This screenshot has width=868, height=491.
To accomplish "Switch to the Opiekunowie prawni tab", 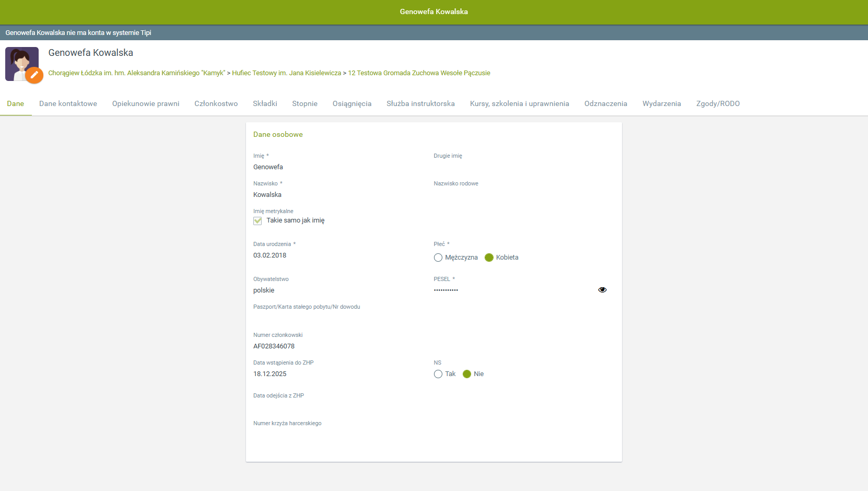I will click(146, 103).
